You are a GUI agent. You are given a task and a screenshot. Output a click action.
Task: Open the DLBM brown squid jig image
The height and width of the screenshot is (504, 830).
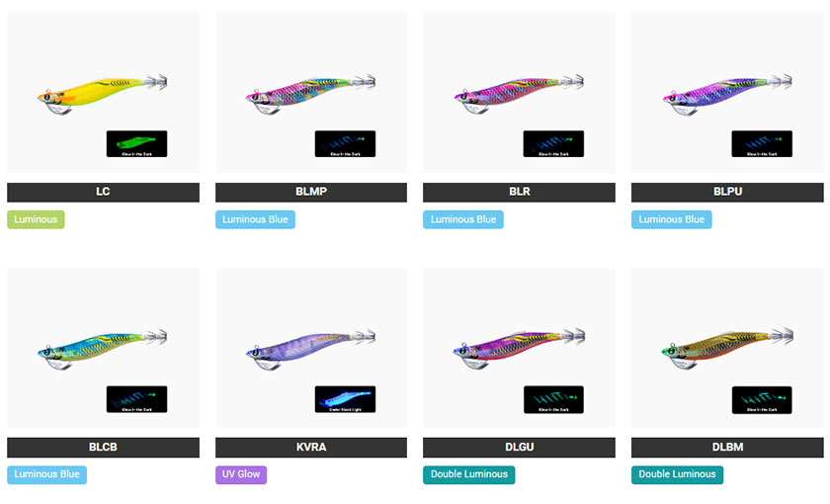[727, 347]
